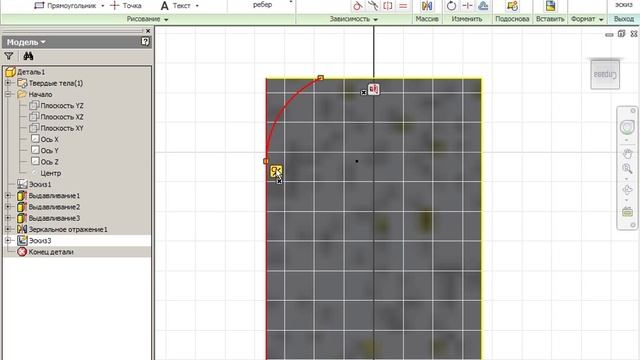Open the Прямоугольник dropdown arrow
Viewport: 640px width, 360px height.
102,6
